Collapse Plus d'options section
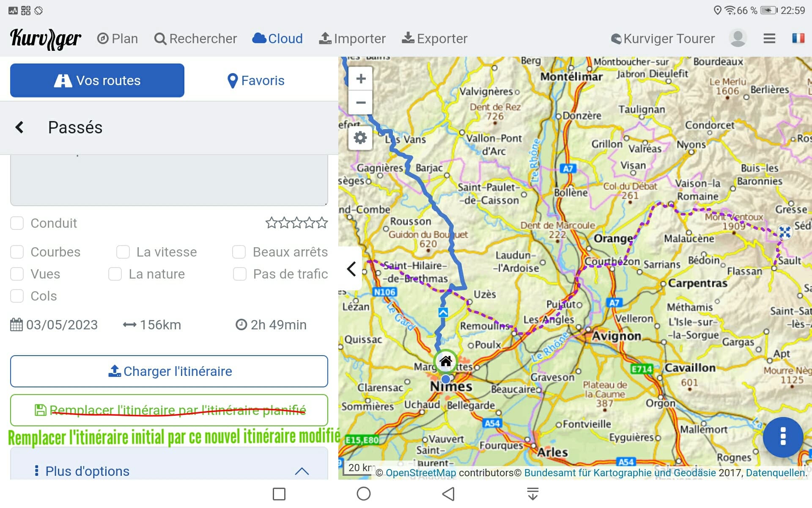Screen dimensions: 812x508 302,471
